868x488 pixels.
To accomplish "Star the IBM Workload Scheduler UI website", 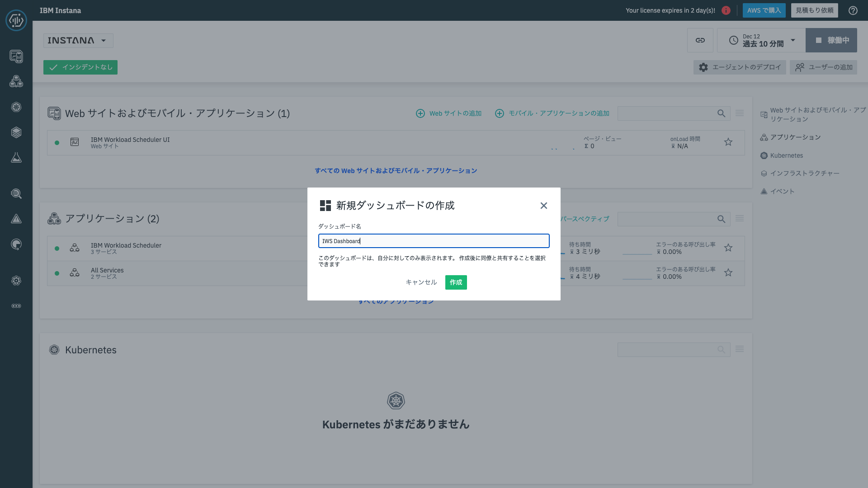I will tap(728, 142).
